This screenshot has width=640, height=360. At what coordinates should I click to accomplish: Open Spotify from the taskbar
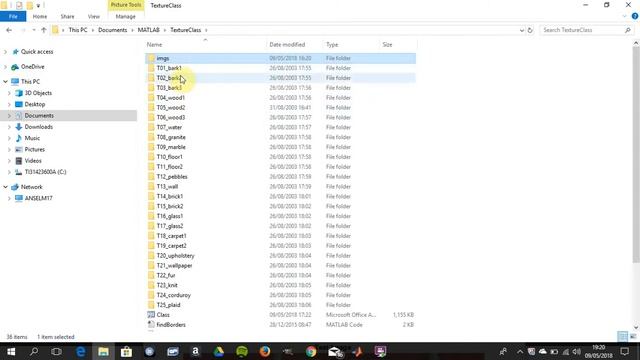(242, 351)
